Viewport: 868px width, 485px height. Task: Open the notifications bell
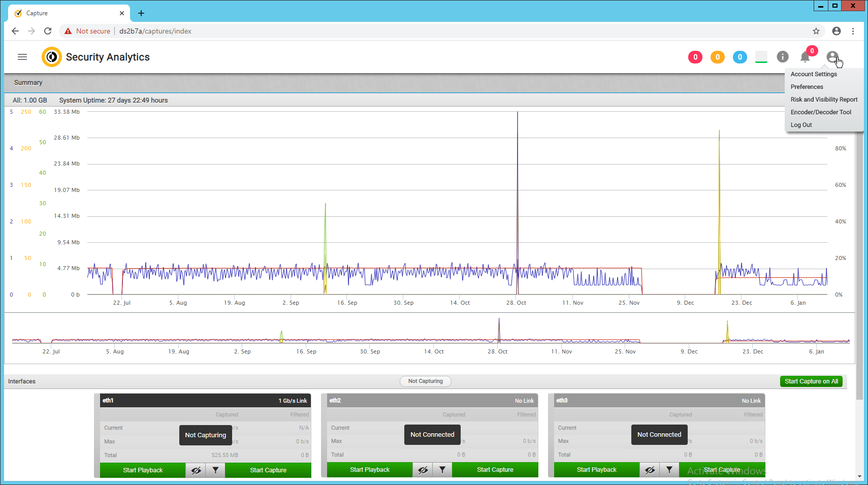click(x=805, y=57)
